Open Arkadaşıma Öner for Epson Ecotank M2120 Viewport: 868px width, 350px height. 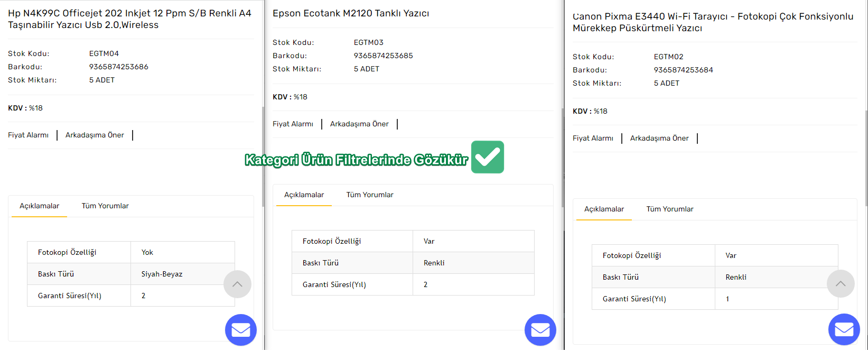pos(359,124)
